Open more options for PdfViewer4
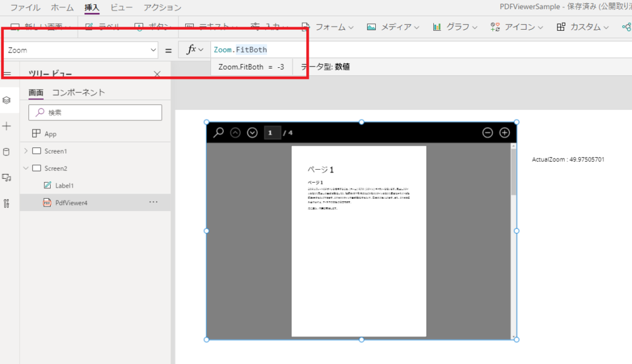 [154, 202]
